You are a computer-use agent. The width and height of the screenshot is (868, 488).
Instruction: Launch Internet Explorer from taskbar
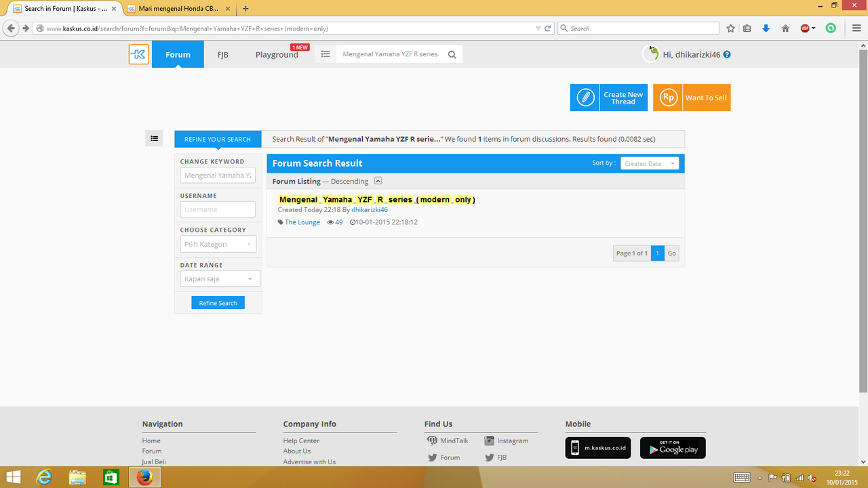(x=45, y=477)
